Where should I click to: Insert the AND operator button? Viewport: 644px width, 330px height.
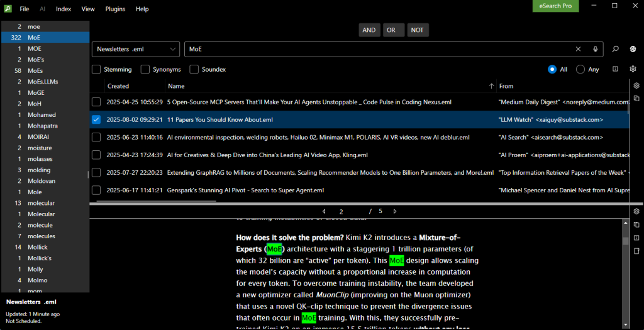pyautogui.click(x=369, y=30)
